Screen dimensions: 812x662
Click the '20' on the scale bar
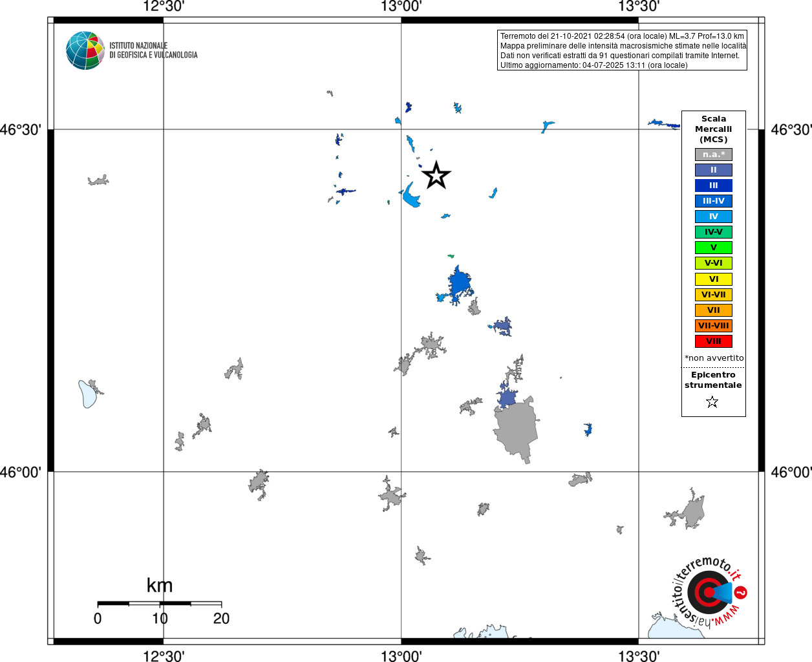click(221, 619)
